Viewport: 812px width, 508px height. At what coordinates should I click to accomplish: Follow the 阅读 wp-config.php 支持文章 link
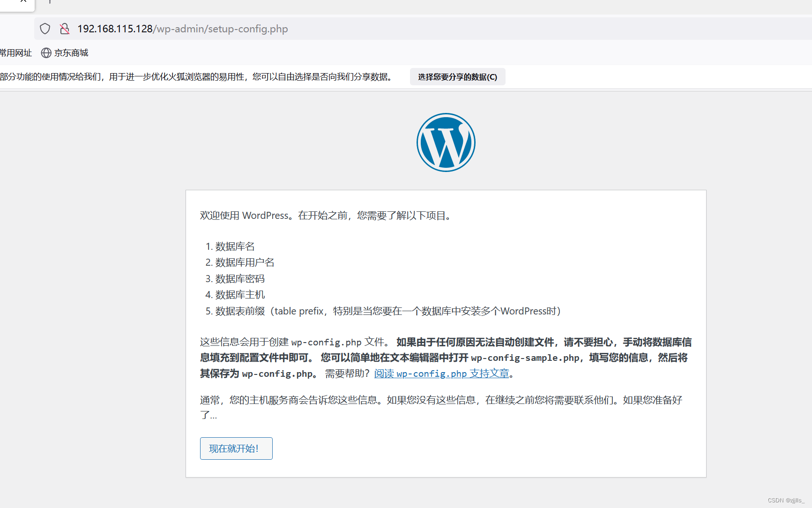[441, 374]
